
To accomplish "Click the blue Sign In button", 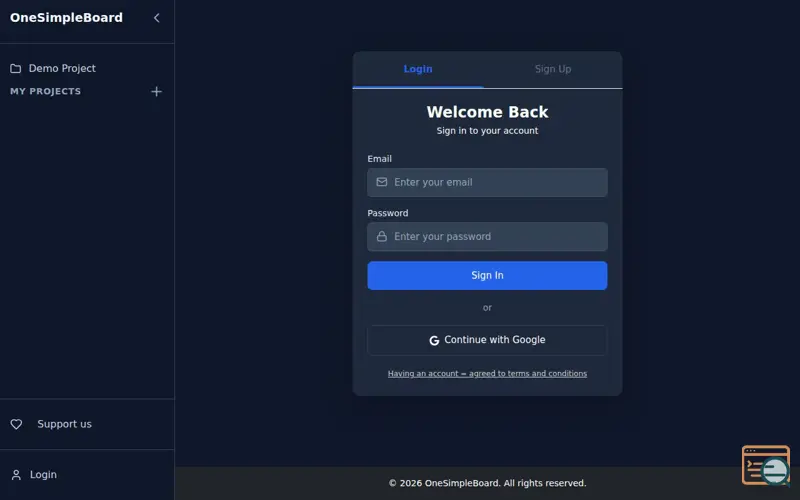I will [487, 276].
